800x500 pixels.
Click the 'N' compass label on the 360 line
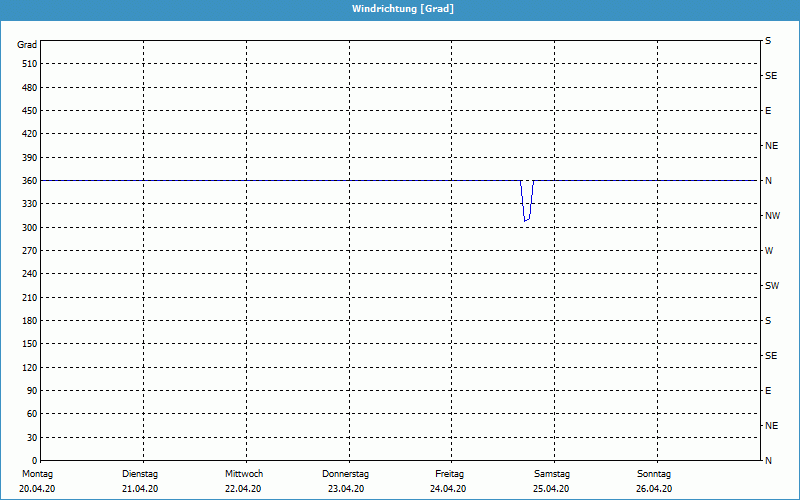tap(768, 181)
